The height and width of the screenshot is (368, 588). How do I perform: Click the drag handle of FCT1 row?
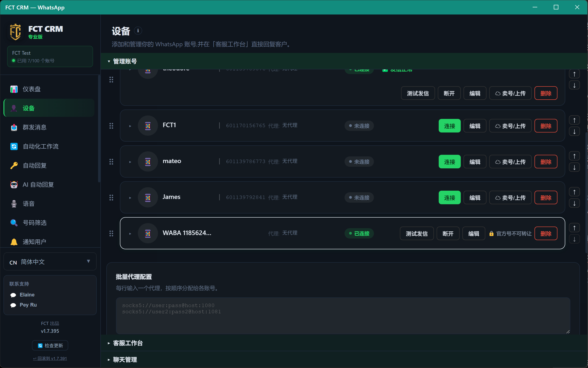(x=111, y=126)
